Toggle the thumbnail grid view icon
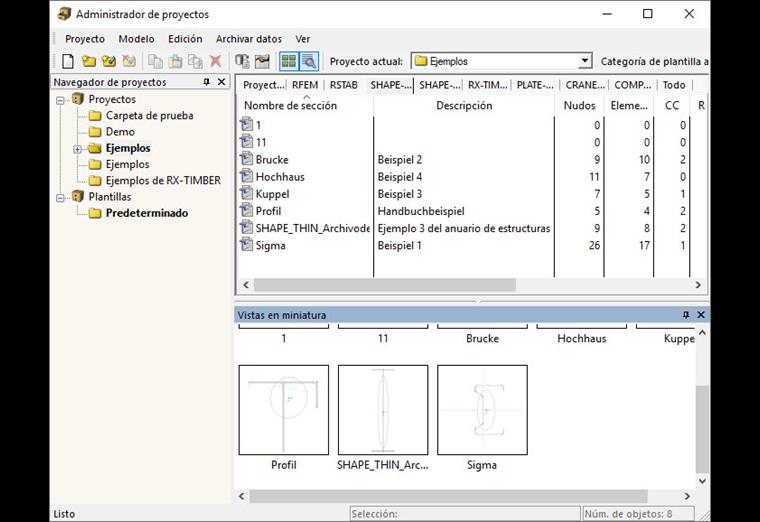The image size is (760, 522). [x=289, y=61]
